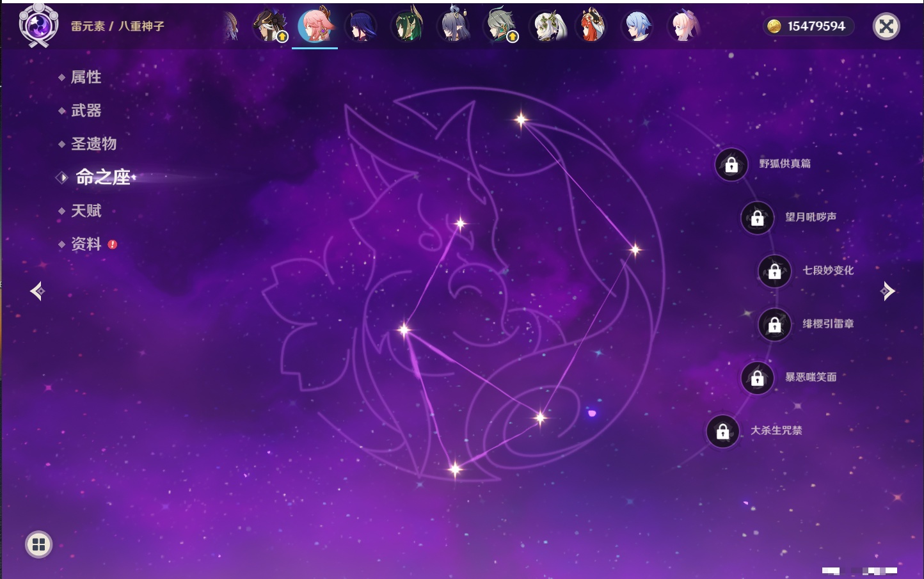924x579 pixels.
Task: Choose the red-haired avatar with horned headdress
Action: [x=591, y=26]
